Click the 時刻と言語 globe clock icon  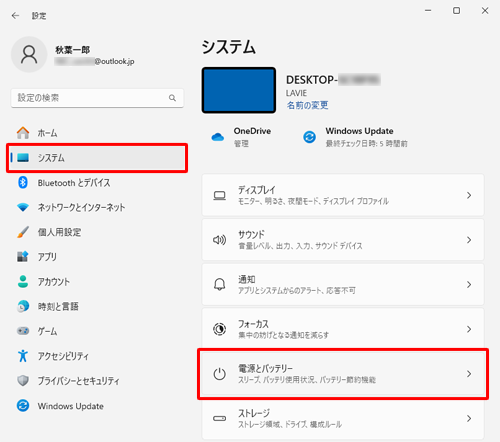23,306
